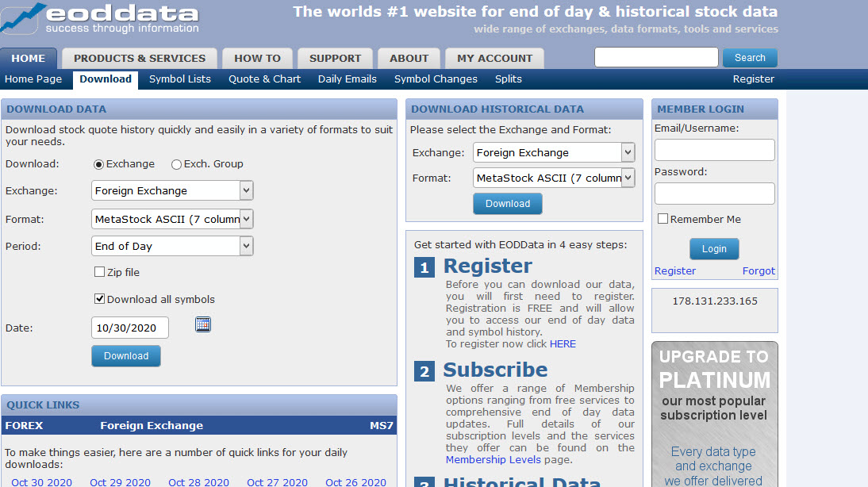Open the Oct 26 2020 quick link
This screenshot has width=868, height=487.
coord(356,482)
